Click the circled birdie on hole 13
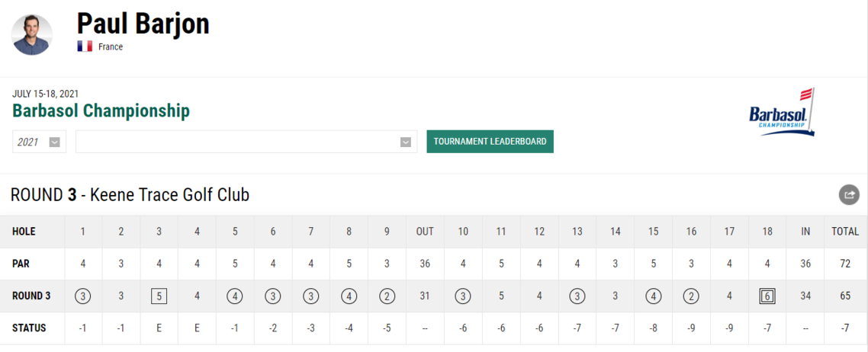The width and height of the screenshot is (868, 352). [x=577, y=296]
